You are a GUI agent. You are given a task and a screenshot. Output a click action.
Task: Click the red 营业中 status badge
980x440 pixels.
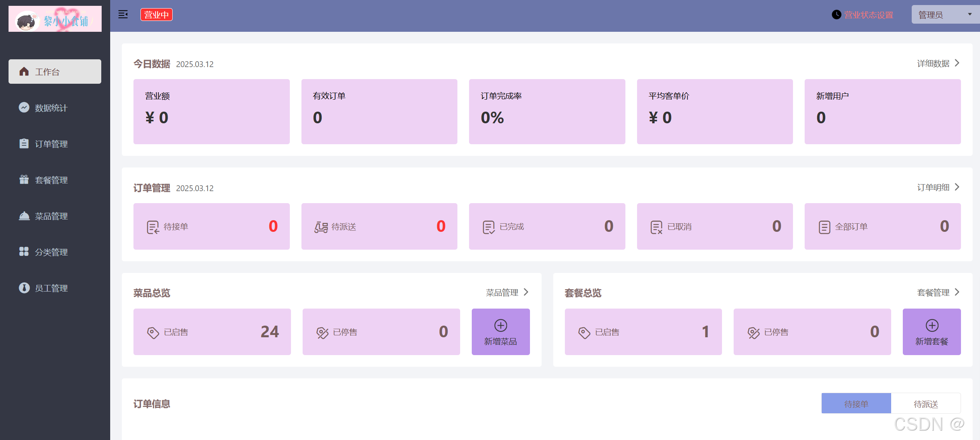click(156, 15)
